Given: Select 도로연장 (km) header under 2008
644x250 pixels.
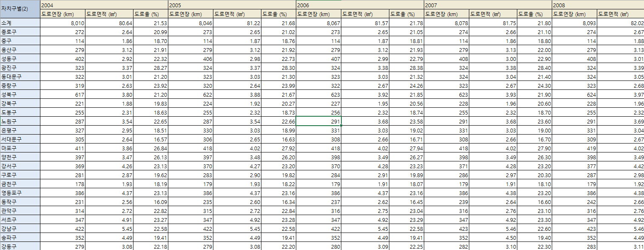Looking at the screenshot, I should (x=574, y=14).
